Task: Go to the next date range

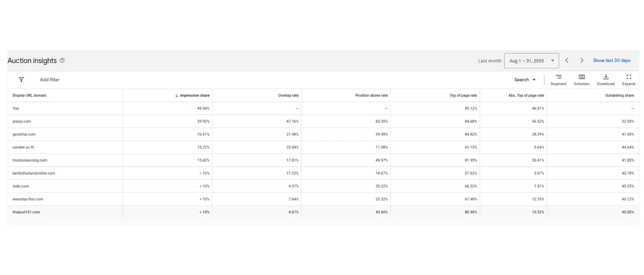Action: [x=582, y=60]
